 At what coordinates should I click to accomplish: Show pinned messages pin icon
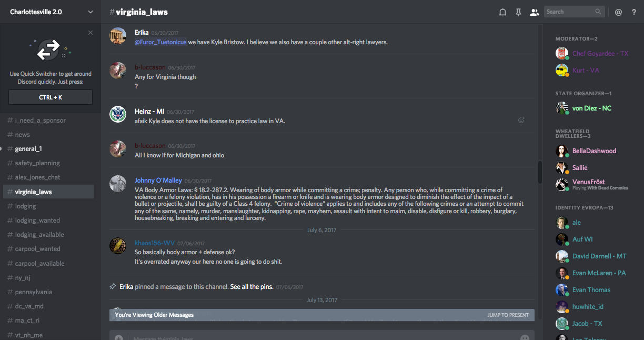[x=518, y=12]
